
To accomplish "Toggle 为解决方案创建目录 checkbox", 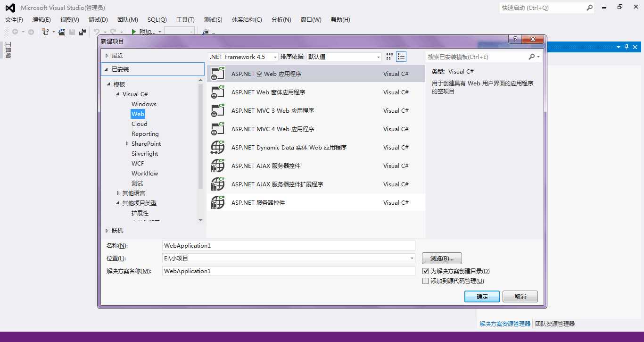I will click(x=425, y=271).
